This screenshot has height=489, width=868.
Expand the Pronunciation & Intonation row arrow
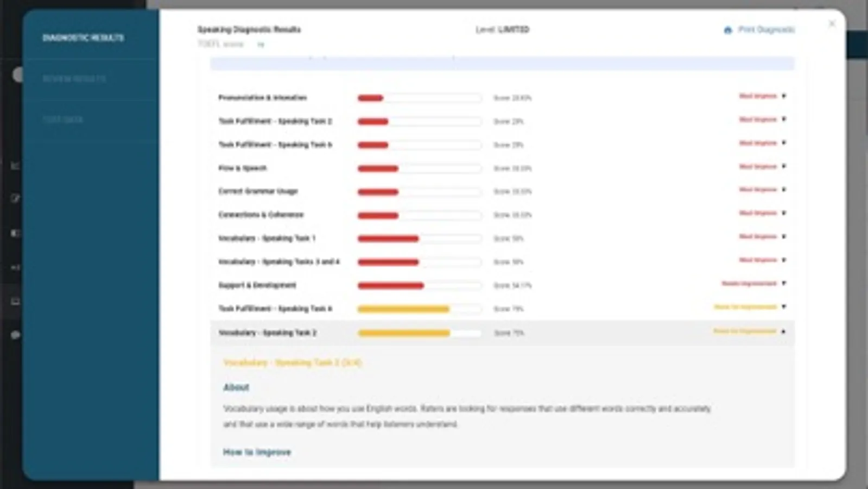(783, 96)
